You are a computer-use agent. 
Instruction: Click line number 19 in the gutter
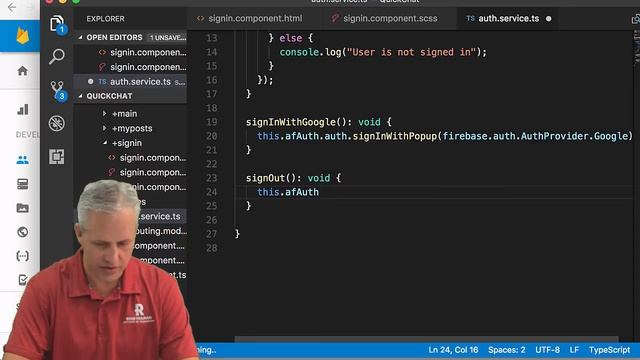coord(211,122)
